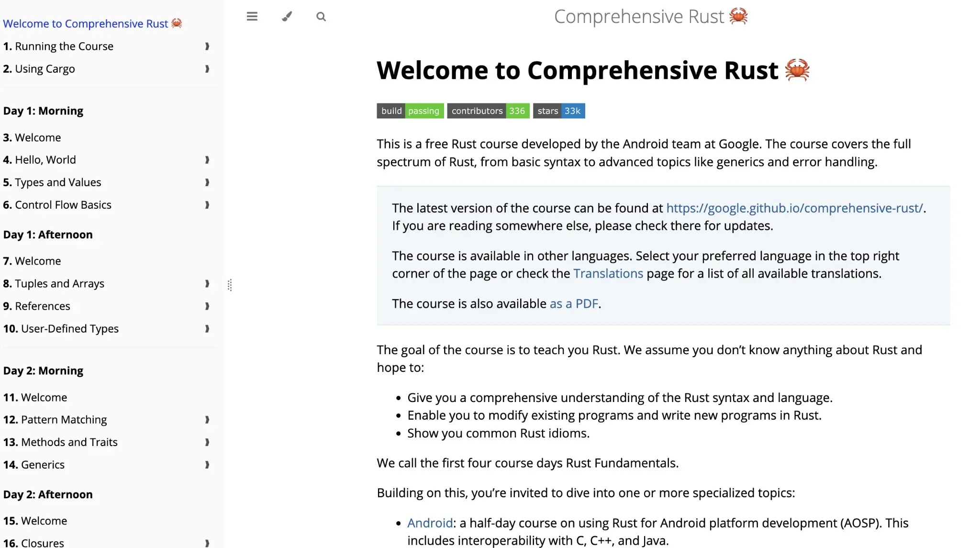Open chapter 14. Generics
The image size is (980, 548).
[34, 465]
